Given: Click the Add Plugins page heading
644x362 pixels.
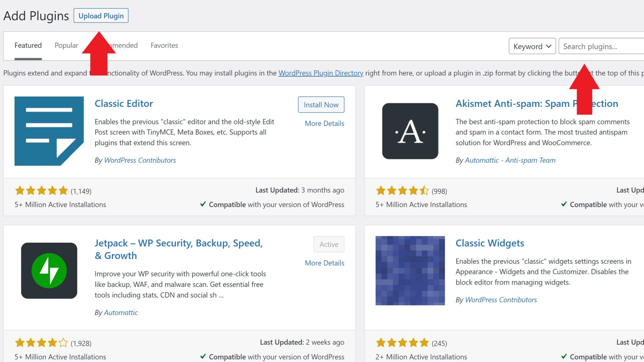Looking at the screenshot, I should (36, 16).
